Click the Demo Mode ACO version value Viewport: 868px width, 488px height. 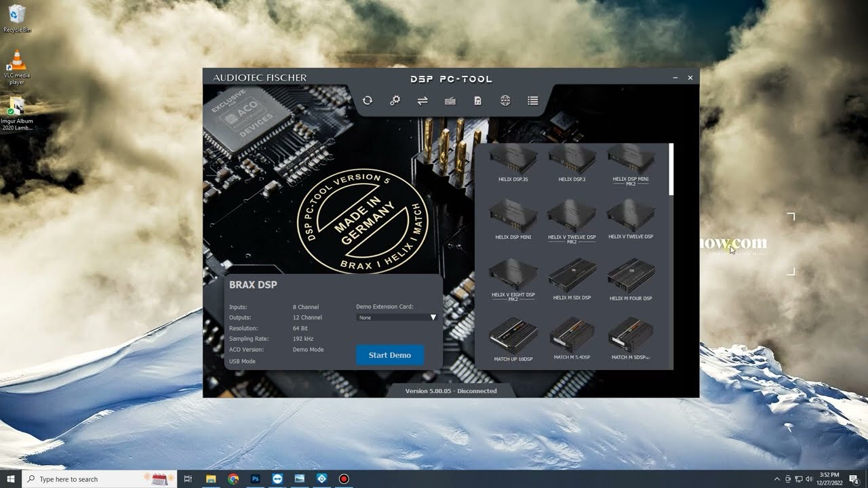pos(309,350)
